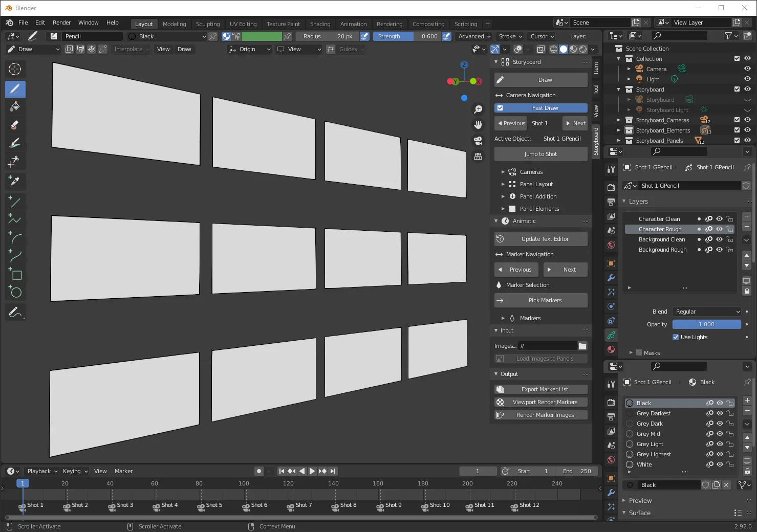Click the Jump to Shot button
The height and width of the screenshot is (532, 757).
point(540,153)
